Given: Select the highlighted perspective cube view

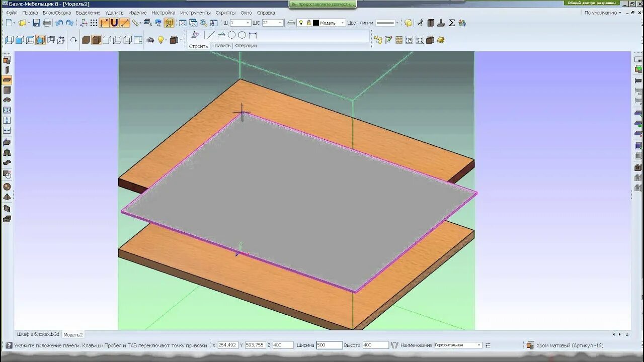Looking at the screenshot, I should pyautogui.click(x=40, y=40).
